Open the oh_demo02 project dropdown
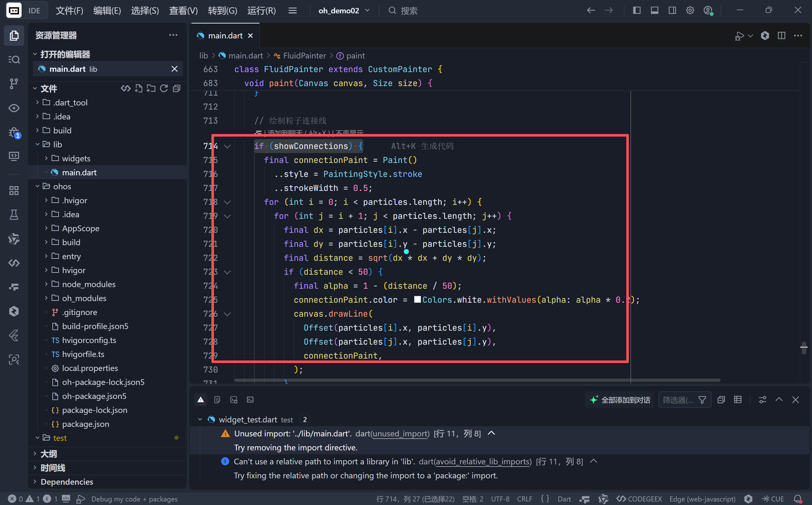 344,10
